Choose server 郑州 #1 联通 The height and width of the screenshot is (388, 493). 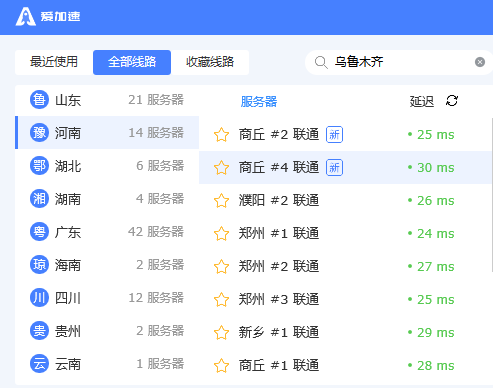[x=279, y=234]
